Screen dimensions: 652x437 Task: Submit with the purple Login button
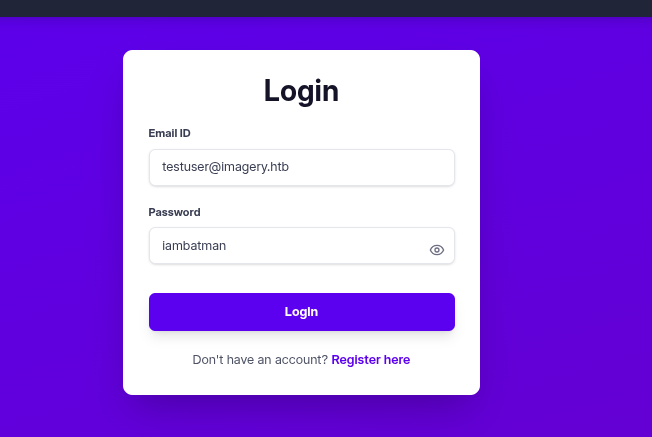click(302, 312)
